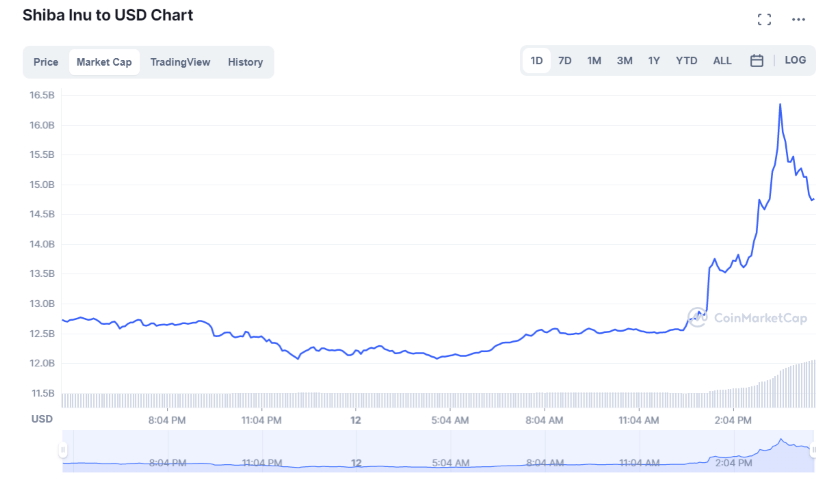Screen dimensions: 840x480
Task: Click the Shiba Inu to USD Chart title
Action: 108,15
